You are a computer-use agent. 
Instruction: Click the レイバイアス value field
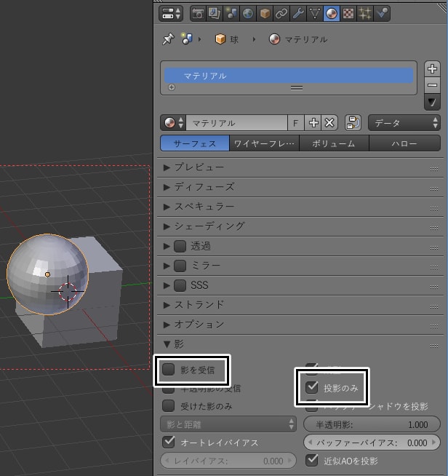point(228,461)
